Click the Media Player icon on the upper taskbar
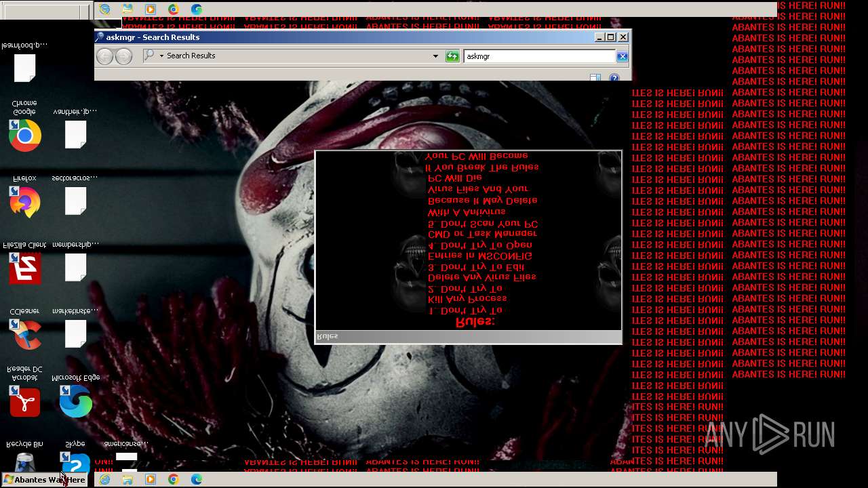 pyautogui.click(x=151, y=9)
